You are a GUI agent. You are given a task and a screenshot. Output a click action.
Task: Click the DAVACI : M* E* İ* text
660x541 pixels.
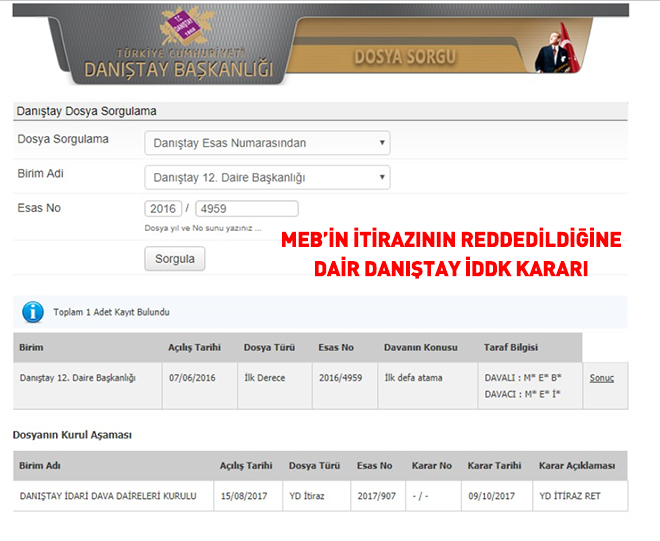point(522,394)
